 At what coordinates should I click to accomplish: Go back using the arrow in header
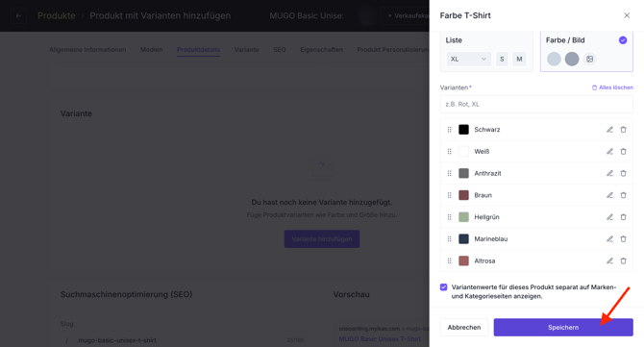18,15
